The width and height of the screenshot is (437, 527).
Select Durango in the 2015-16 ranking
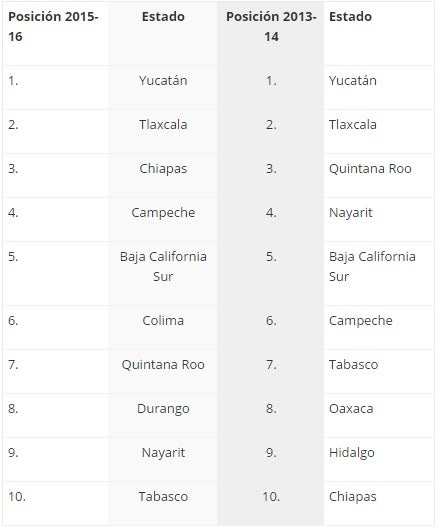click(x=163, y=409)
